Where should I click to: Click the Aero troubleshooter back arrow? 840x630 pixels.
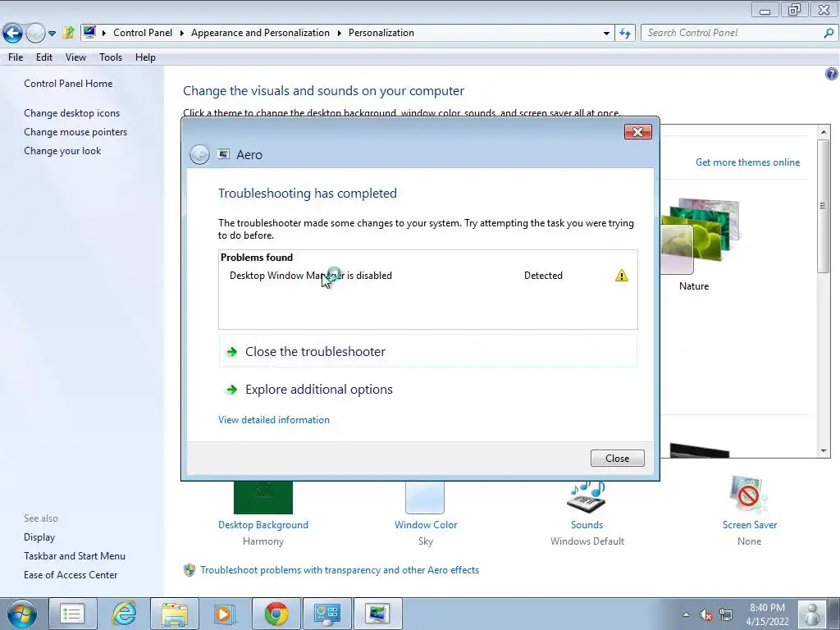(x=199, y=155)
